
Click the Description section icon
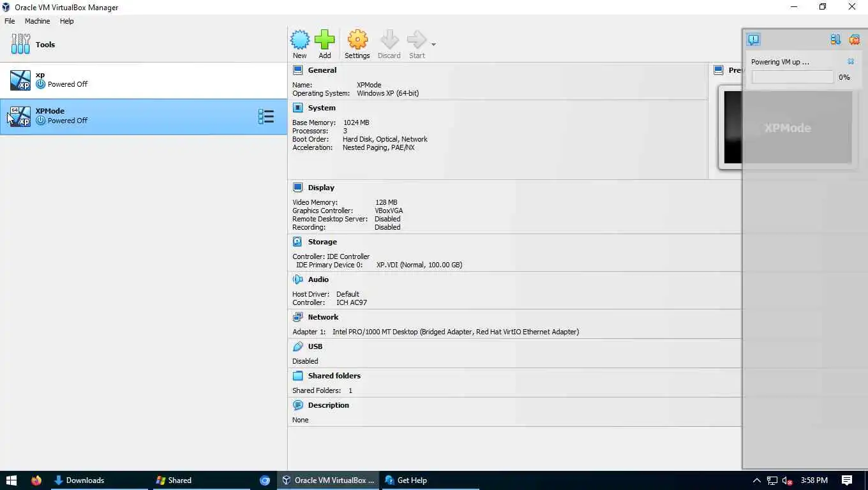297,405
